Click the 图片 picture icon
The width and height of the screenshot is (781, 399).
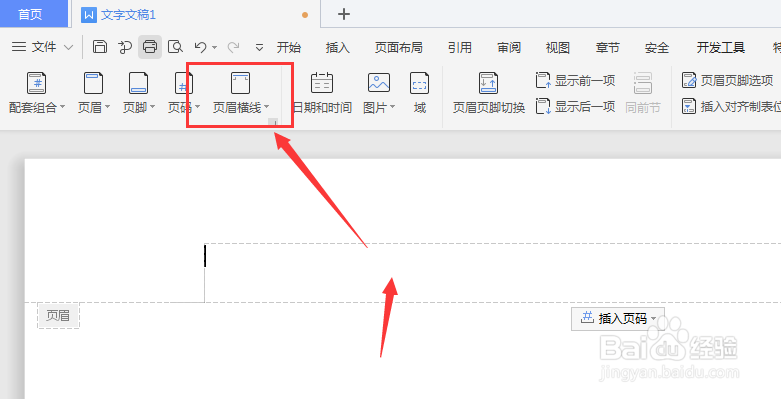(x=379, y=83)
